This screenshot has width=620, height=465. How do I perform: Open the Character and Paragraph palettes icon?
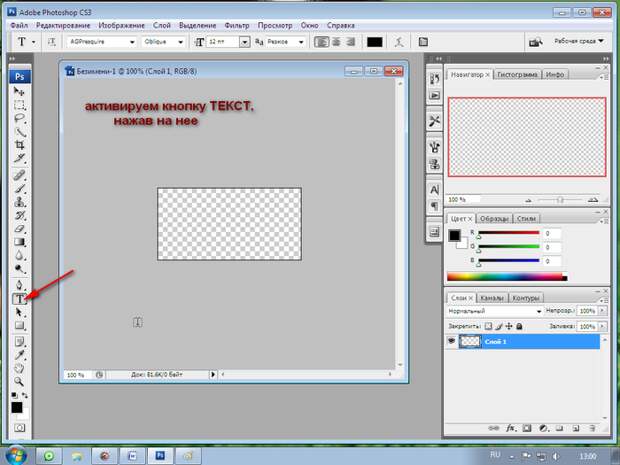[x=423, y=42]
